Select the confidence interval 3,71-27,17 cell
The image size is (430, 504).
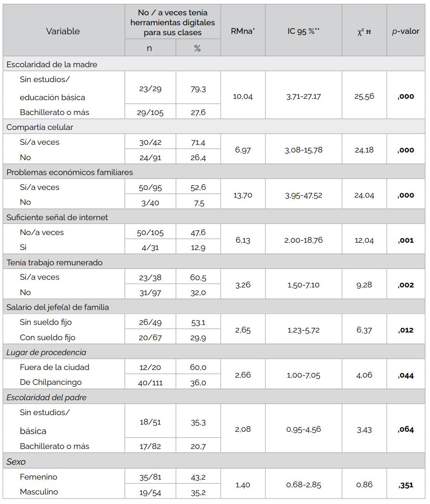303,97
